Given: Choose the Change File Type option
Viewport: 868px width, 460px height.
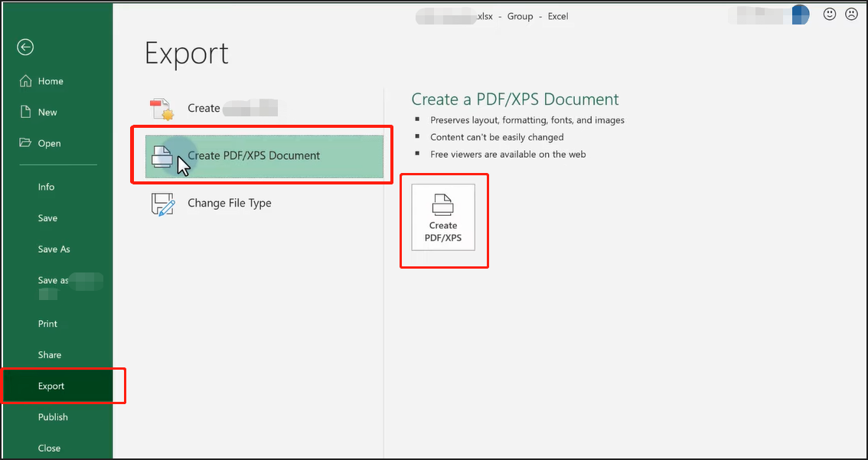Looking at the screenshot, I should 229,203.
